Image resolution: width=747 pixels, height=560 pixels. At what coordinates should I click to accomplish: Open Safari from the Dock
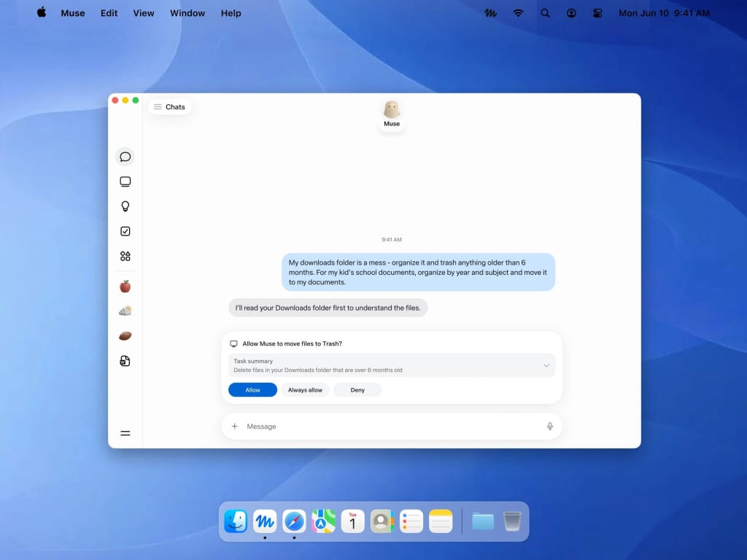coord(294,521)
